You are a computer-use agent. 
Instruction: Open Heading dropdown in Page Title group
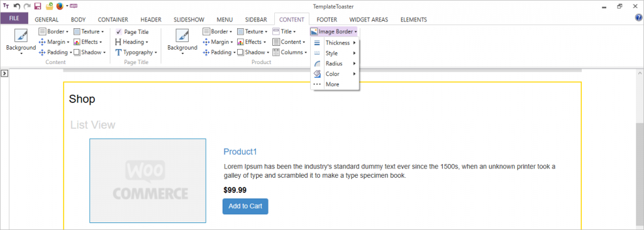click(131, 42)
